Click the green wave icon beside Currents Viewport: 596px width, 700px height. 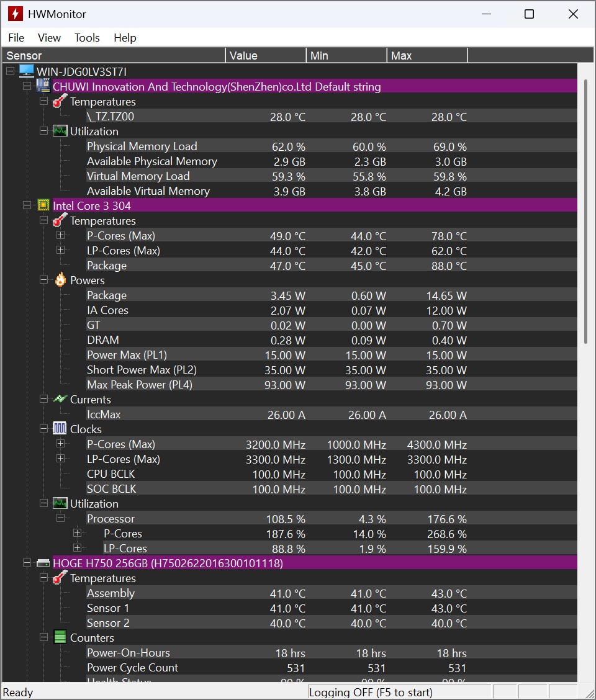click(60, 399)
